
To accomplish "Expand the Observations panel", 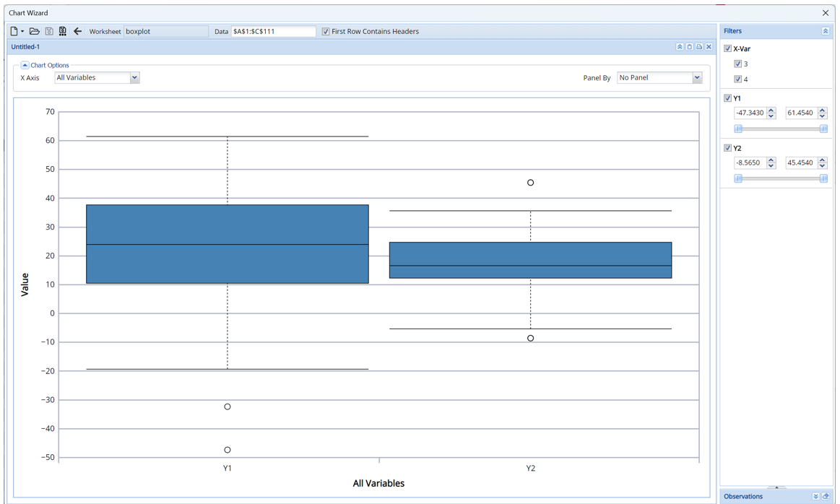I will click(x=815, y=496).
